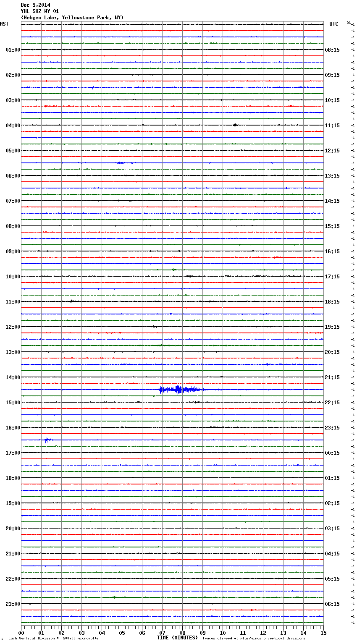Click the 11:00 MST time label

(13, 302)
